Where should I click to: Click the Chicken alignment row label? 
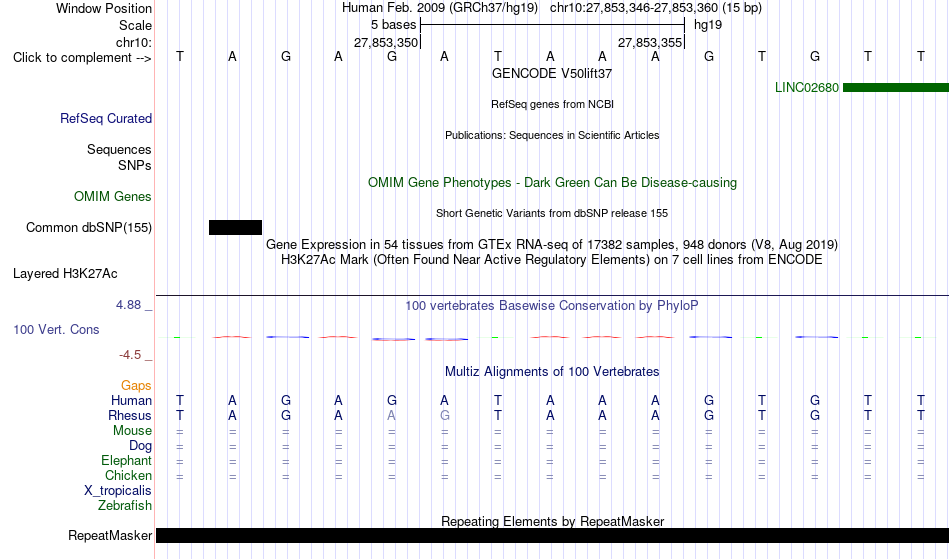click(x=128, y=475)
